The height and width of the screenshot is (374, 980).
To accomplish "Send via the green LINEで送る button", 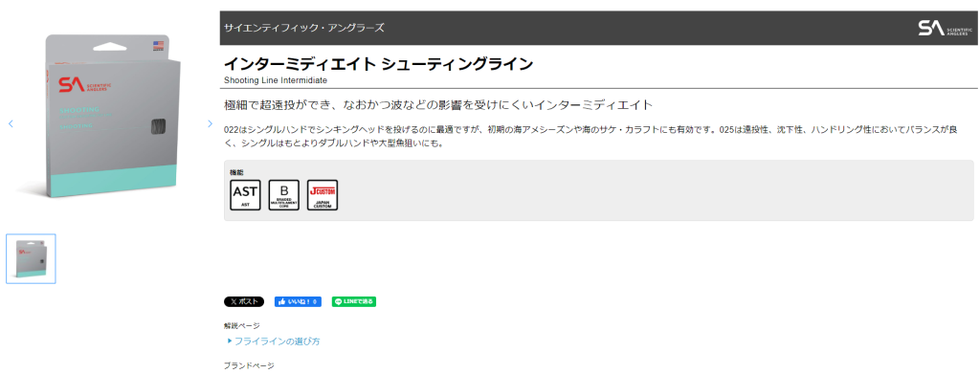I will (354, 301).
